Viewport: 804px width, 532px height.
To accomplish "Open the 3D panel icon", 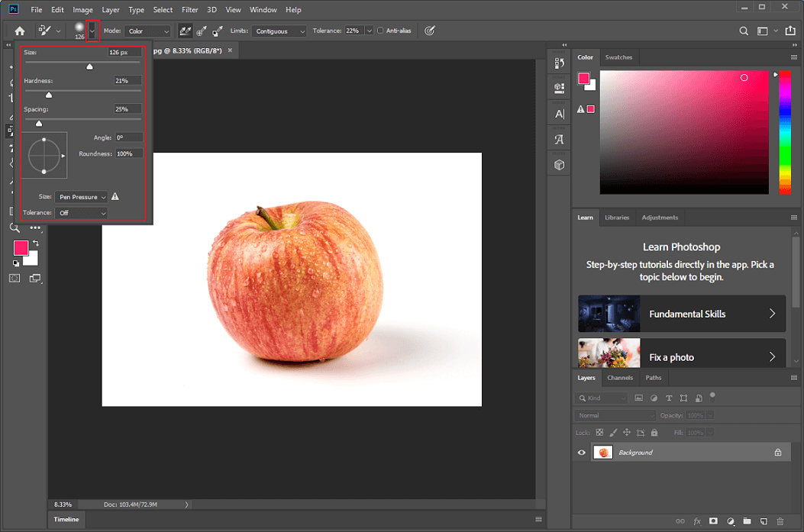I will [560, 164].
